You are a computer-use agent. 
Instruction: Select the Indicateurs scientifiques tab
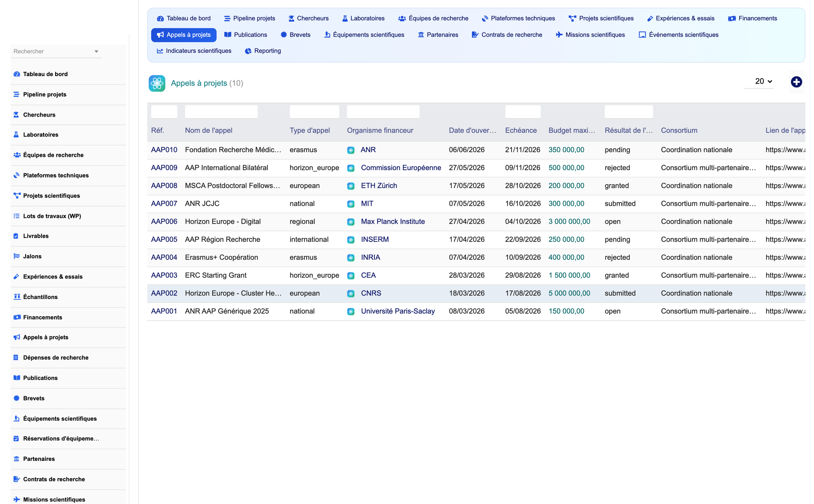[x=194, y=51]
